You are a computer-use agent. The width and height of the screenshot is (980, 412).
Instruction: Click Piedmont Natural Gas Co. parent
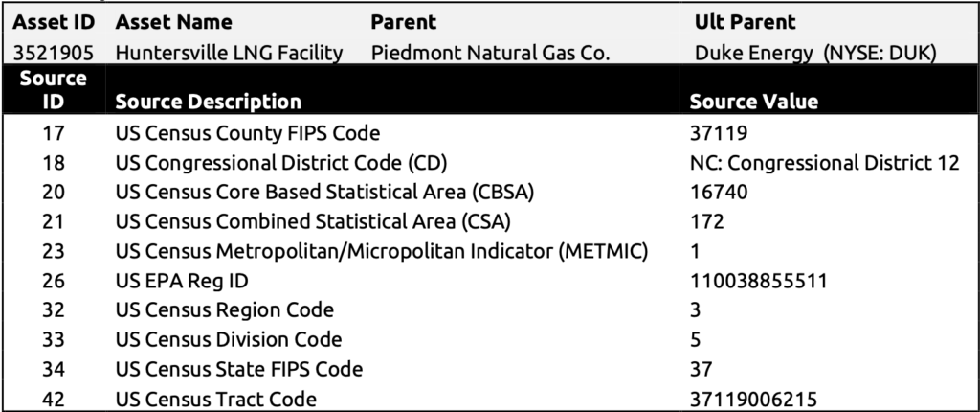click(490, 54)
